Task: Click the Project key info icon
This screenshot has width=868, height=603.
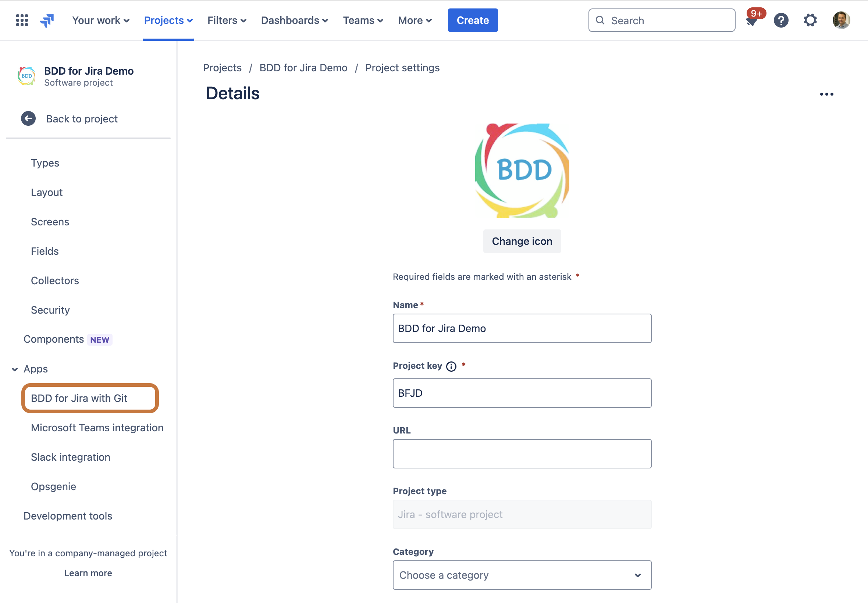Action: (x=451, y=367)
